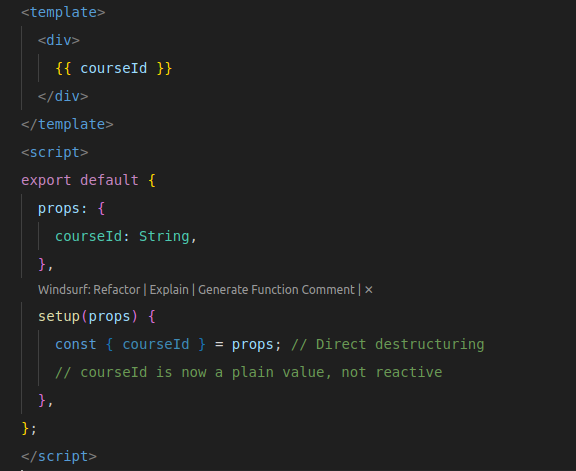Click the opening template tag line

[63, 12]
